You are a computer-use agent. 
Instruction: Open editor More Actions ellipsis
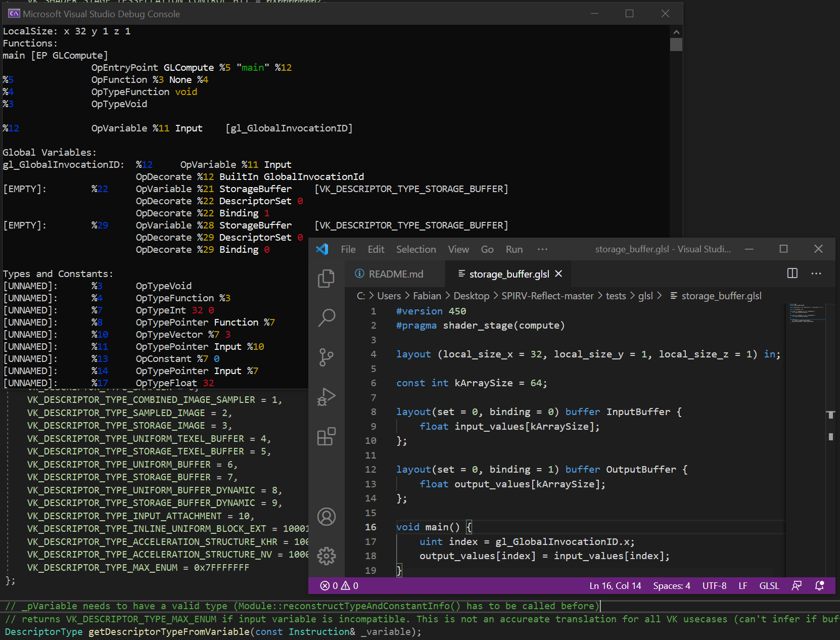click(x=816, y=273)
